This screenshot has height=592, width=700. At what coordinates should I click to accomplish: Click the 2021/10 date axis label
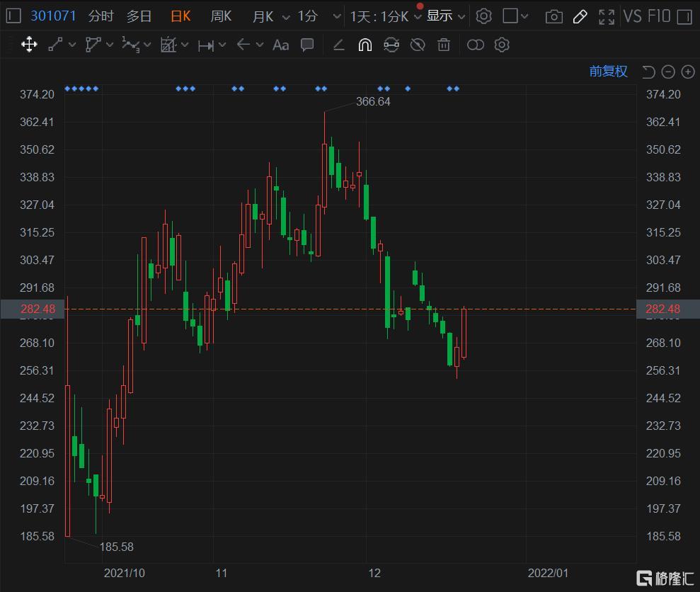tap(124, 573)
